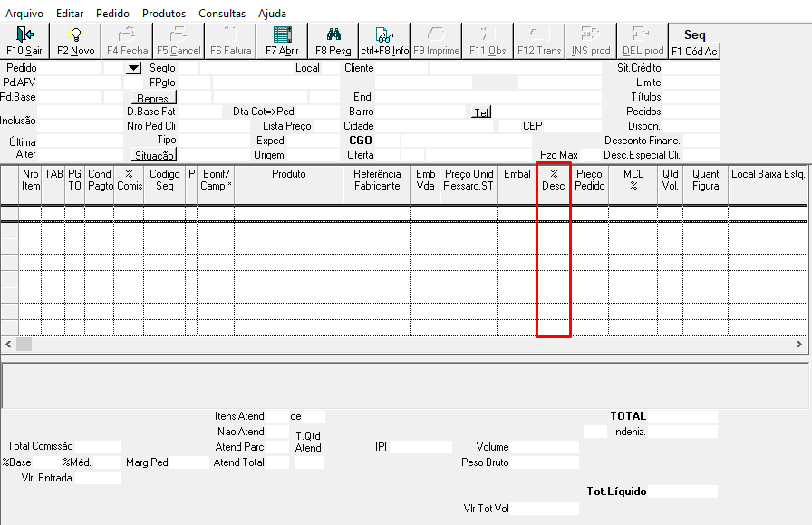Open the Pedido menu
812x525 pixels.
click(x=112, y=14)
